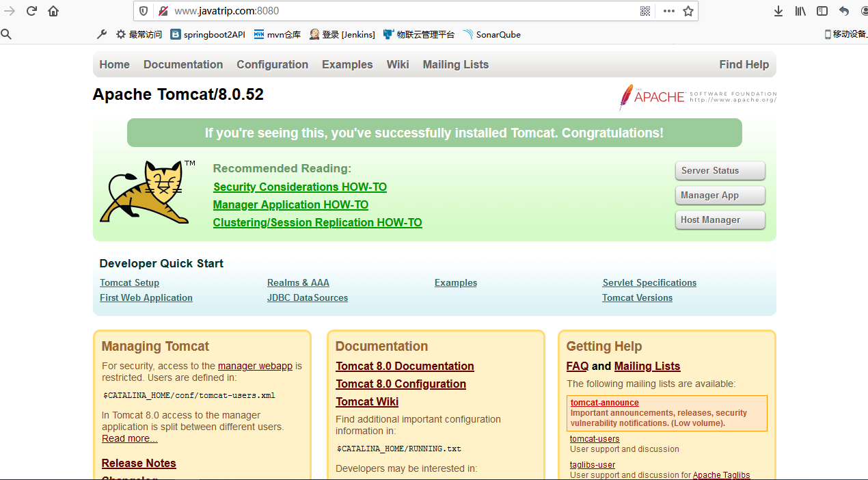868x480 pixels.
Task: Open Examples link under Developer Quick Start
Action: point(456,282)
